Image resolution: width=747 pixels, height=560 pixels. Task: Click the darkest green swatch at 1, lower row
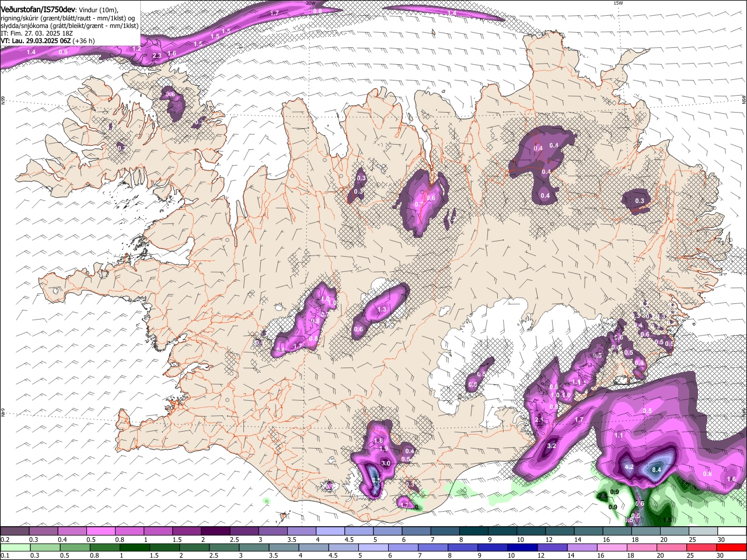click(134, 547)
